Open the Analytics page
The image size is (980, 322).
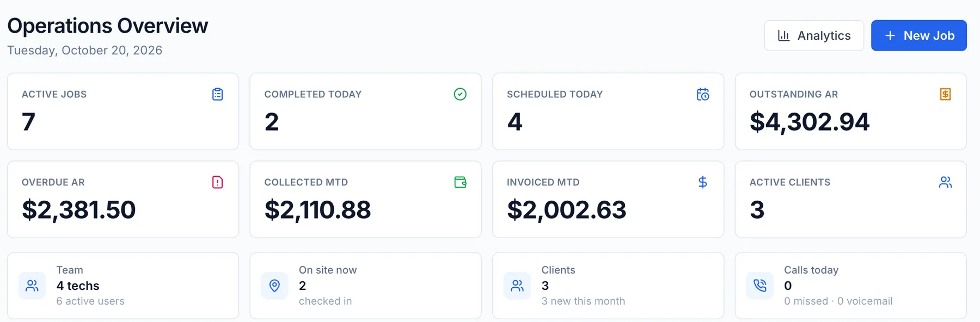pos(814,35)
